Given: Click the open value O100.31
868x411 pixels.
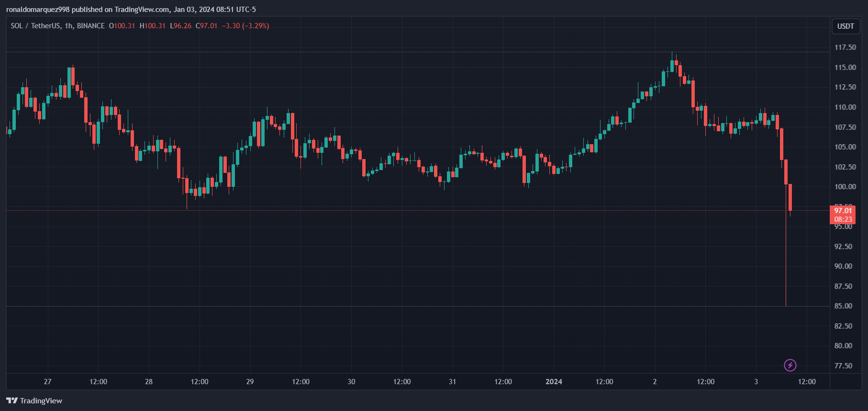Looking at the screenshot, I should 122,26.
